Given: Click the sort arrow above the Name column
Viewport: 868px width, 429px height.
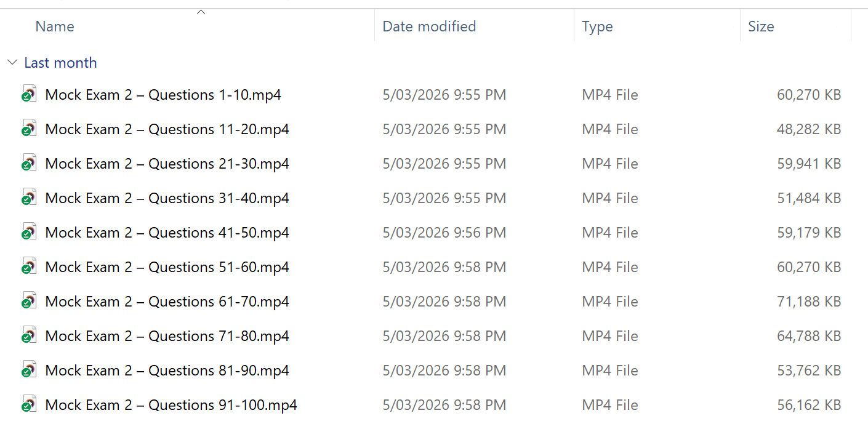Looking at the screenshot, I should 201,12.
